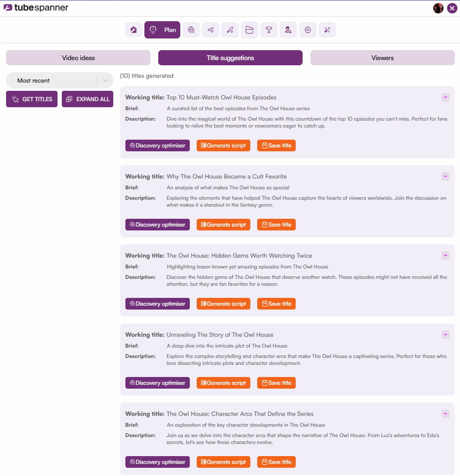Save title Unraveling The Story of The Owl House
The width and height of the screenshot is (460, 476).
276,383
